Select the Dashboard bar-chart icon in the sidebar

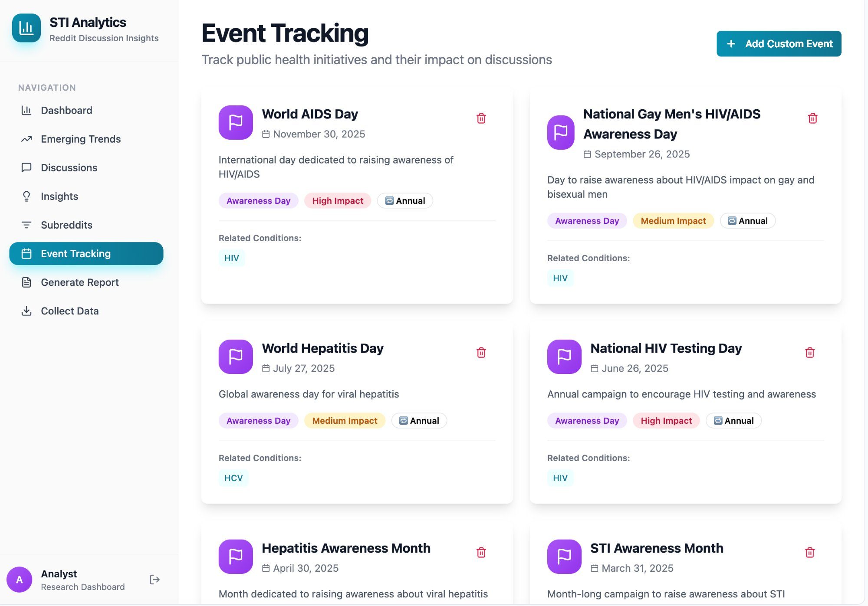pyautogui.click(x=26, y=110)
